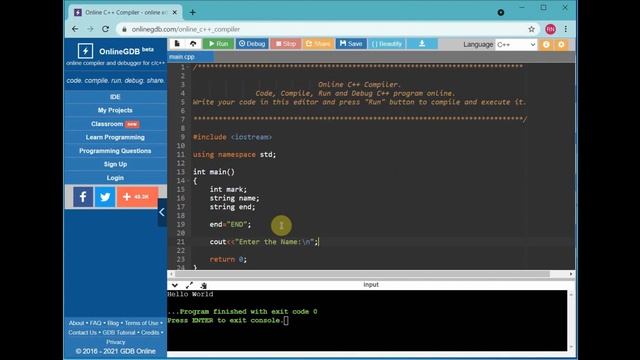Close the Online C++ Compiler browser tab
This screenshot has width=640, height=360.
tap(175, 13)
